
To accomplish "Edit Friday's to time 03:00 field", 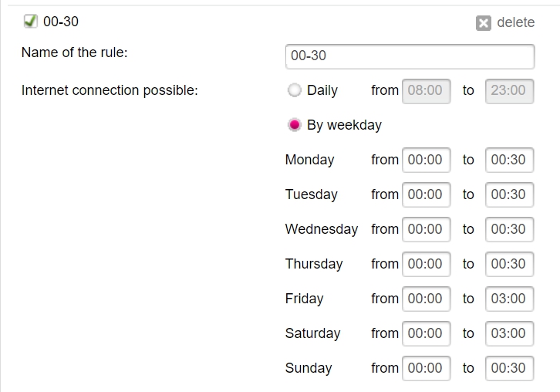I will click(x=509, y=299).
